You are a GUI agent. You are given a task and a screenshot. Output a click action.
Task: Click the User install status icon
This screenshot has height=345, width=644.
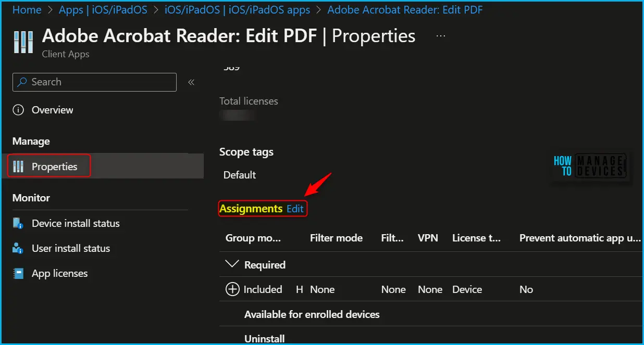point(19,249)
